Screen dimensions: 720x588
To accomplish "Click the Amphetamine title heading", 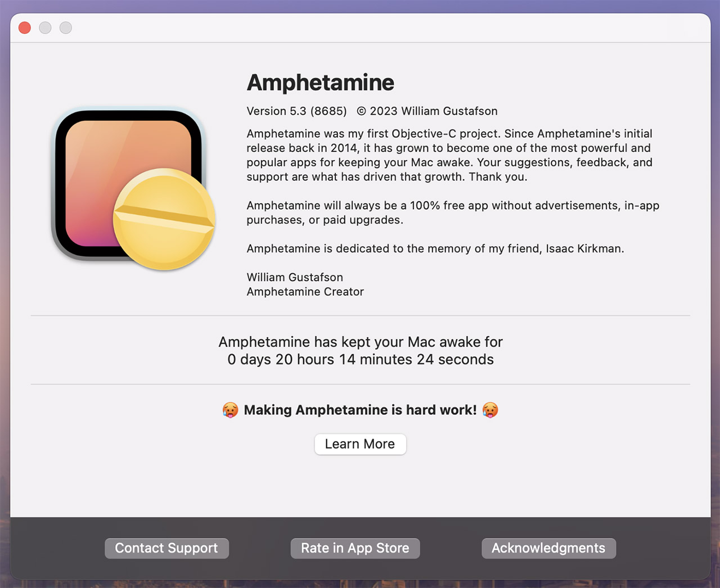I will pyautogui.click(x=321, y=83).
